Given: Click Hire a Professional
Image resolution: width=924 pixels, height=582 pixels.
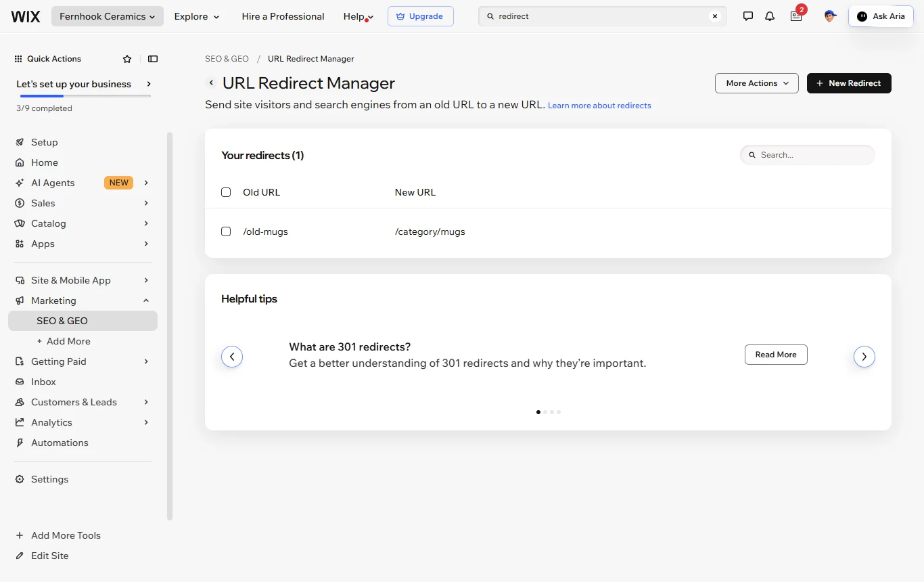Looking at the screenshot, I should (x=283, y=16).
